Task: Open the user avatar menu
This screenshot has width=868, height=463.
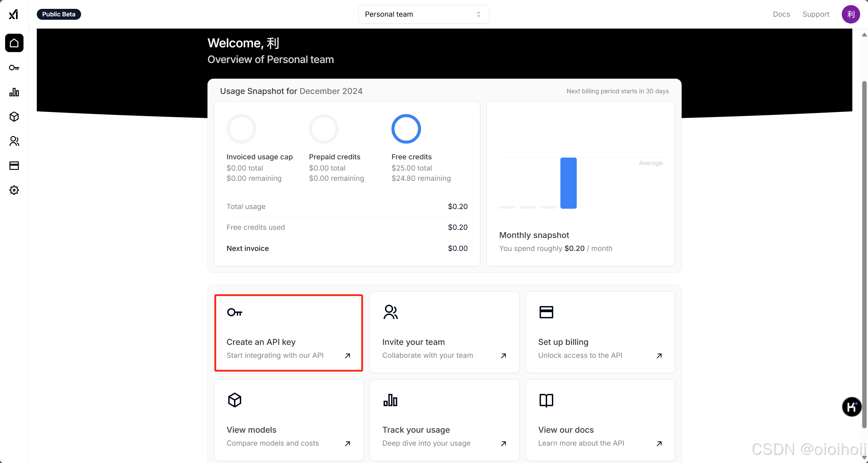Action: pyautogui.click(x=851, y=14)
